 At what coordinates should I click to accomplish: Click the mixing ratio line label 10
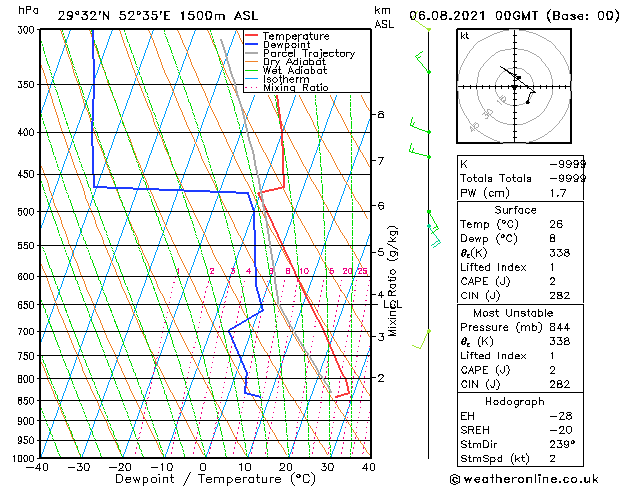click(304, 271)
